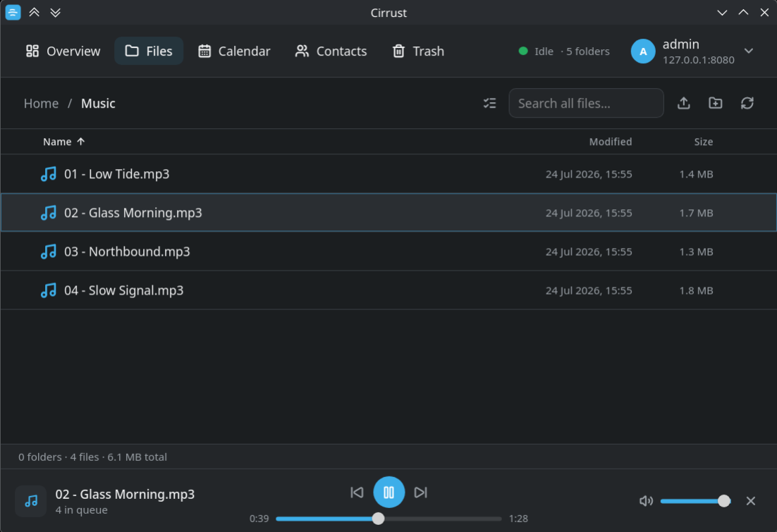This screenshot has width=777, height=532.
Task: Skip to the next track
Action: (x=421, y=493)
